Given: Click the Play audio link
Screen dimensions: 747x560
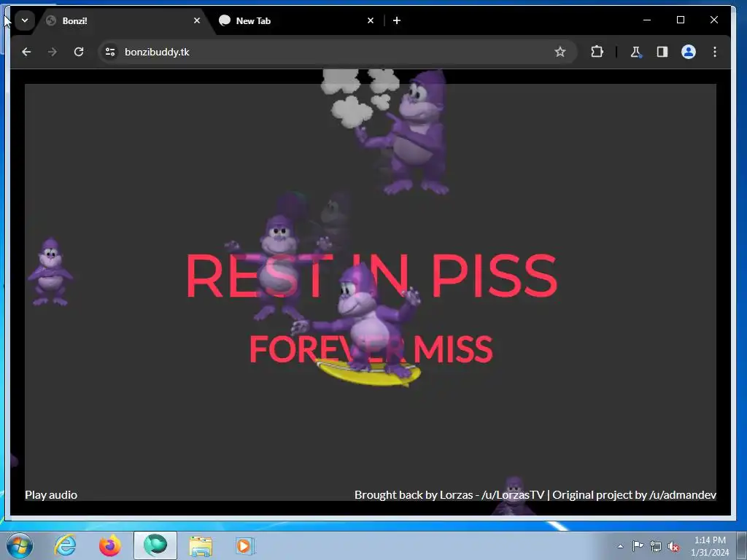Looking at the screenshot, I should pyautogui.click(x=51, y=495).
